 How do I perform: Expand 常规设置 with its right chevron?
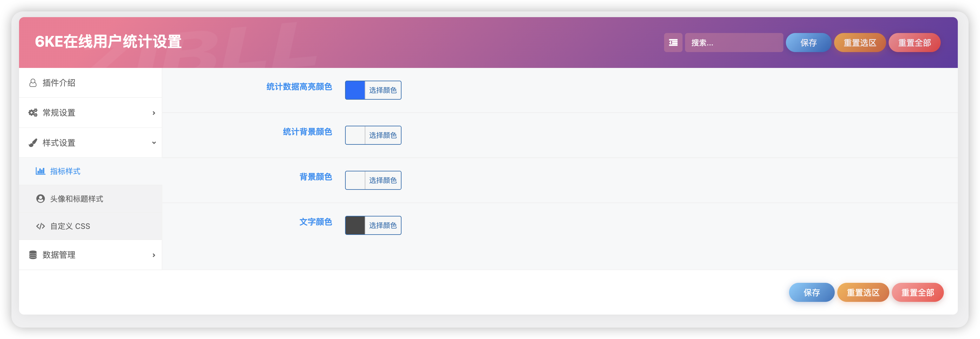click(154, 113)
